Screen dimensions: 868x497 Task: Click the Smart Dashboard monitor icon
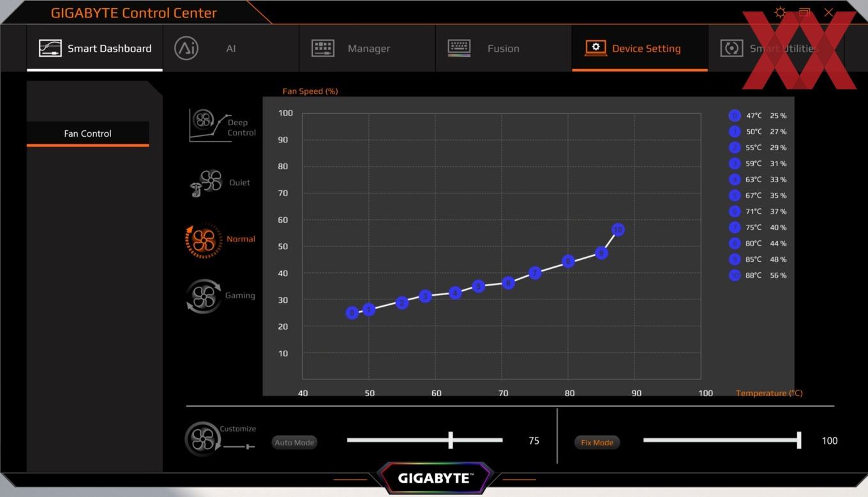pyautogui.click(x=50, y=49)
